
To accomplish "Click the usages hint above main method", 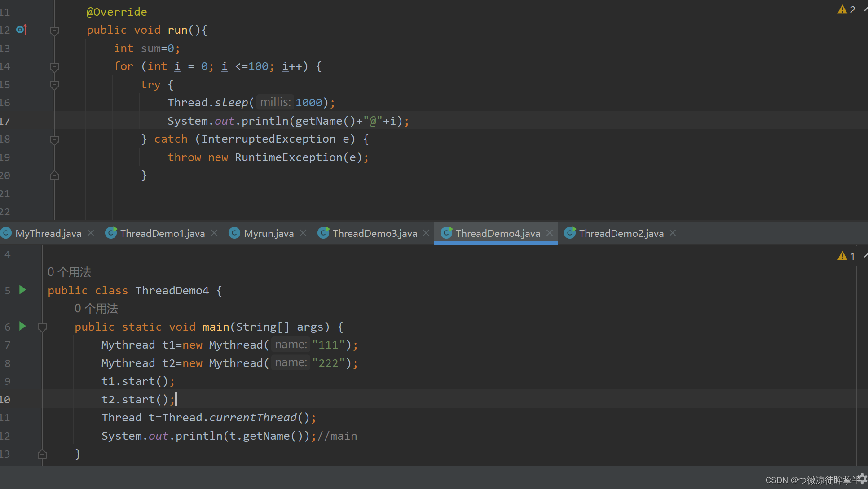I will tap(96, 308).
